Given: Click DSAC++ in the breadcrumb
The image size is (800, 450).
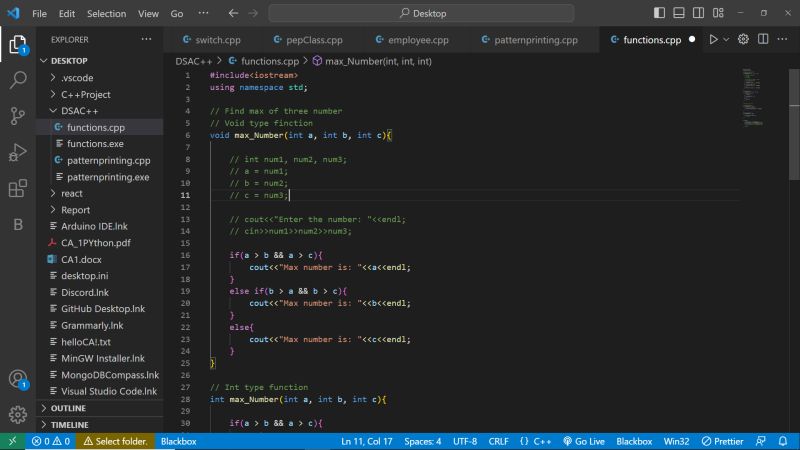Looking at the screenshot, I should (x=193, y=61).
